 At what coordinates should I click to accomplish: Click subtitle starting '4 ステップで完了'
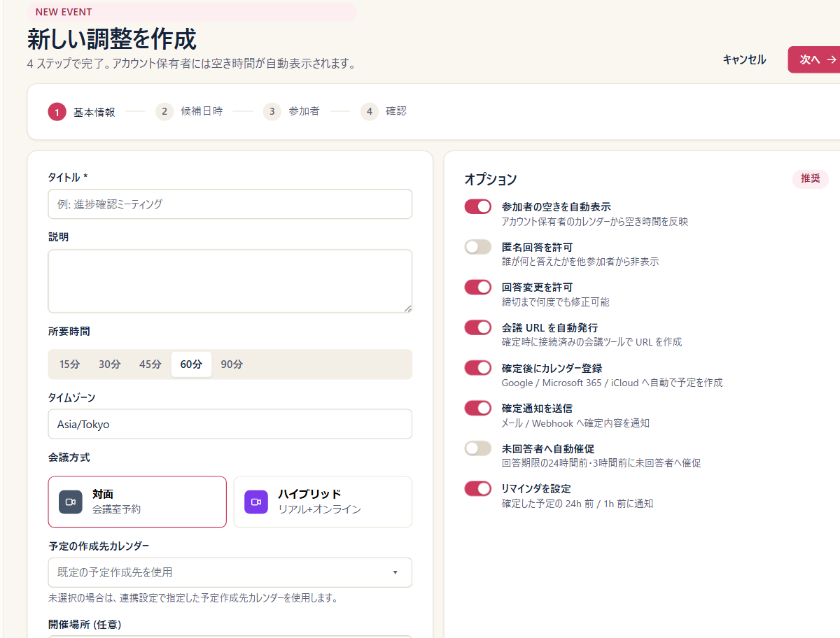pyautogui.click(x=192, y=64)
